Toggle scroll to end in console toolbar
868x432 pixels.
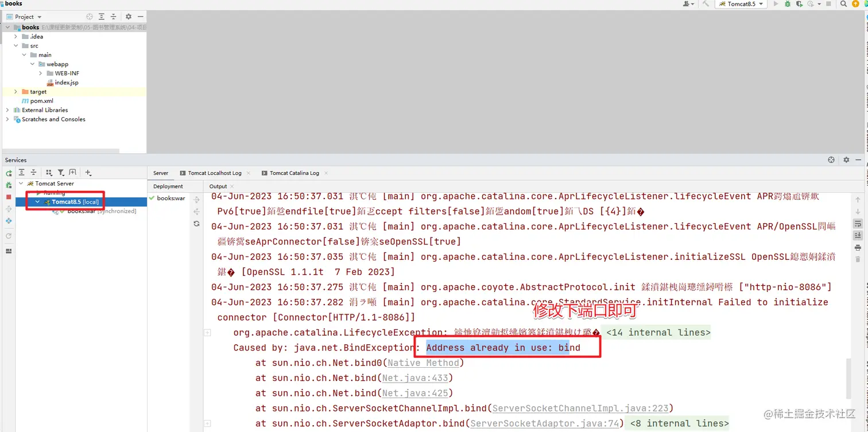tap(858, 235)
